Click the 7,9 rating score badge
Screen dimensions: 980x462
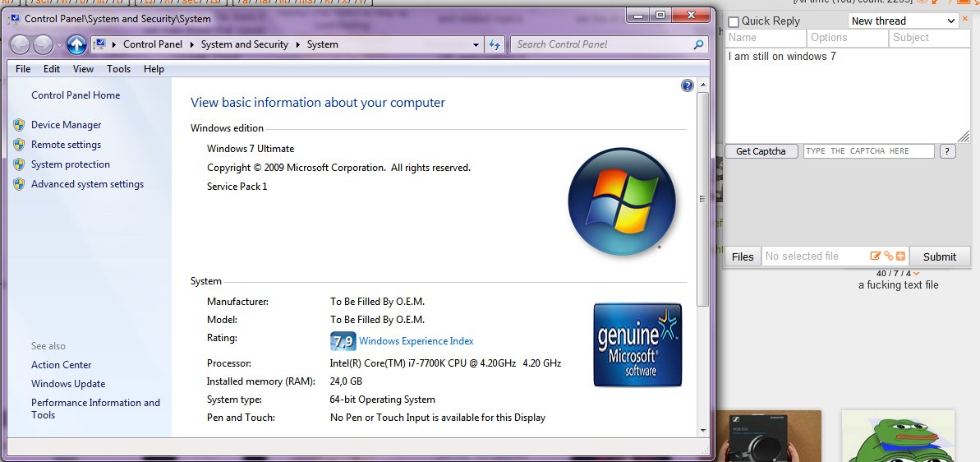(x=343, y=341)
